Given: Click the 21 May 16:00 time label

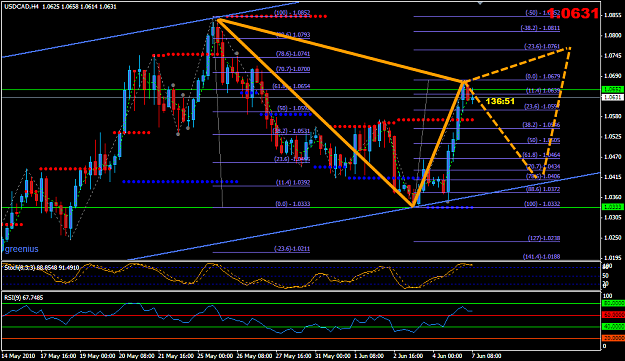Looking at the screenshot, I should [x=176, y=356].
